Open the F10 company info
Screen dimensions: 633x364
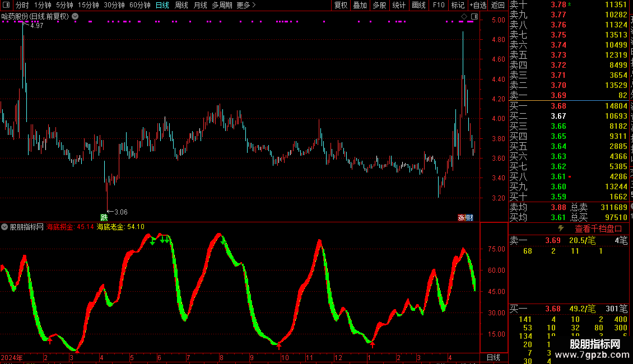[439, 5]
